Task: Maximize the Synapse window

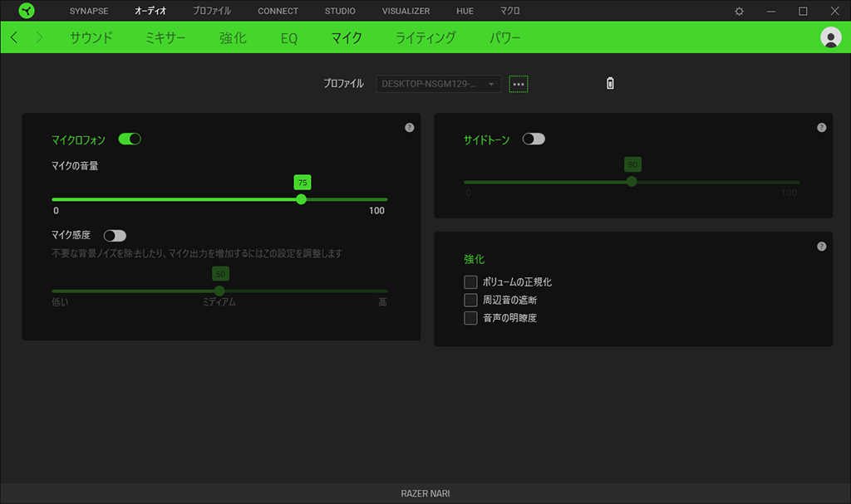Action: pos(804,11)
